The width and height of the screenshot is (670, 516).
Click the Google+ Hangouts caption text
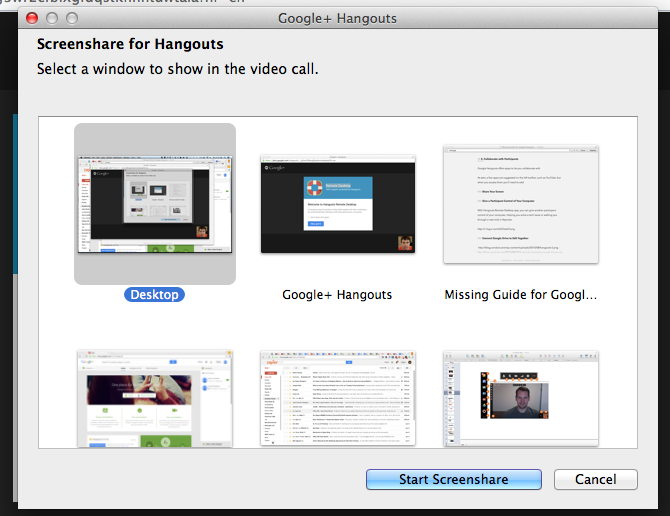(x=337, y=294)
